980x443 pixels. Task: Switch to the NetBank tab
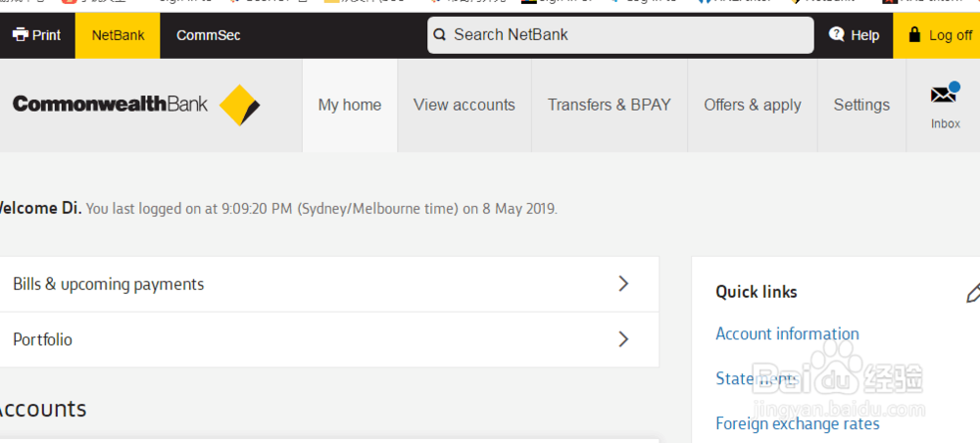118,35
